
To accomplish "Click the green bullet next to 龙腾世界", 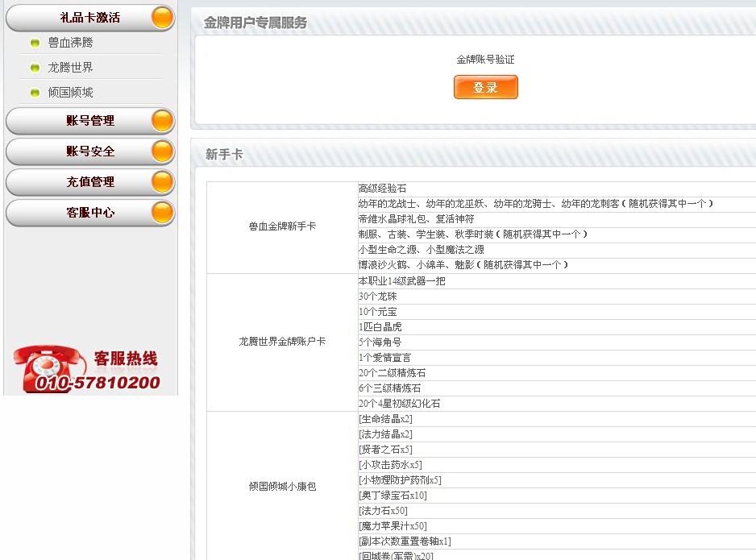I will 35,68.
